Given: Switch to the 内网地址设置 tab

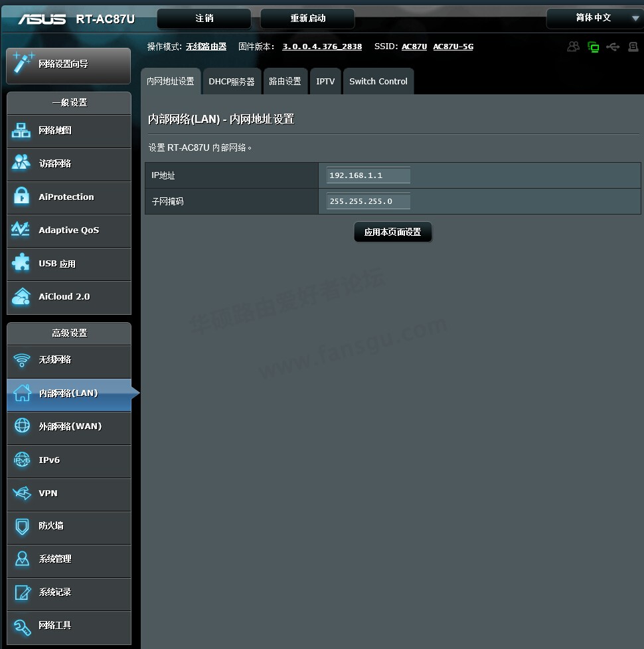Looking at the screenshot, I should [171, 81].
